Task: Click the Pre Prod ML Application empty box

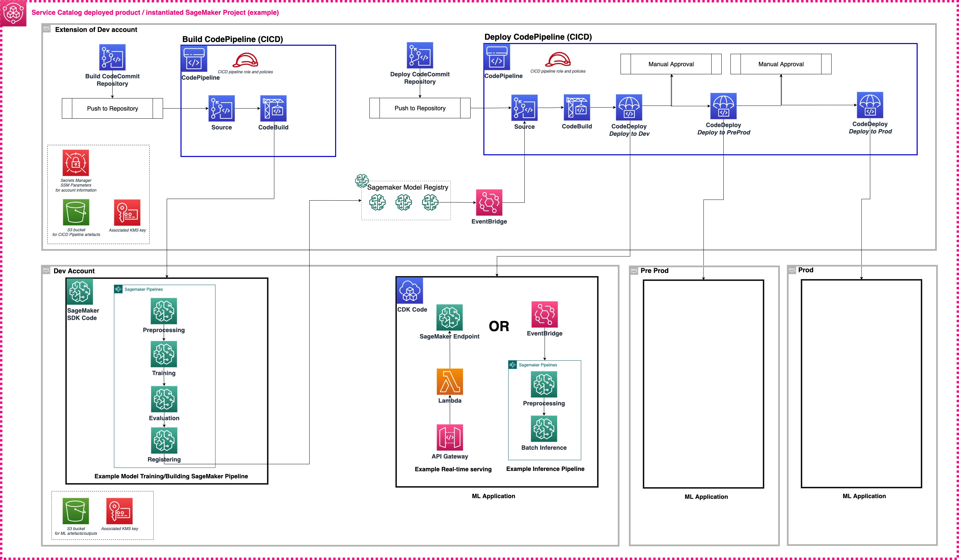Action: pos(703,384)
